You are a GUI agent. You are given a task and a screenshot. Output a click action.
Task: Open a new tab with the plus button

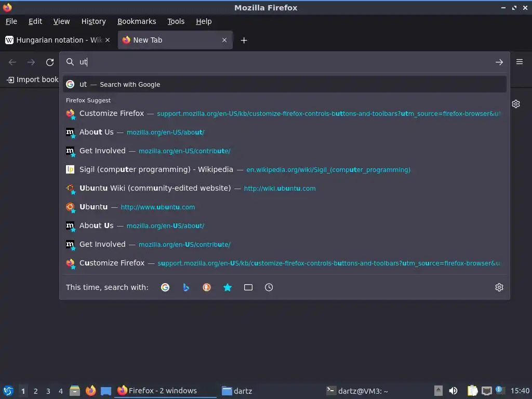pyautogui.click(x=244, y=41)
